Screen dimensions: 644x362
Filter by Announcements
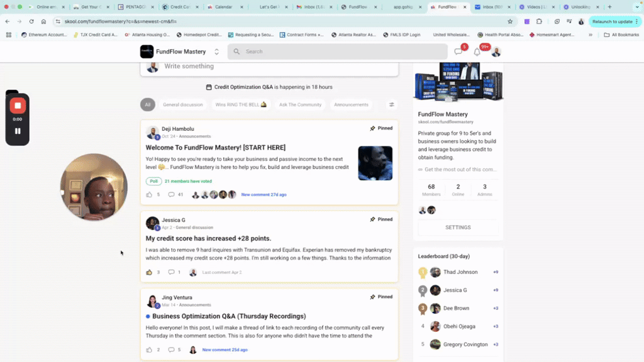pos(351,105)
